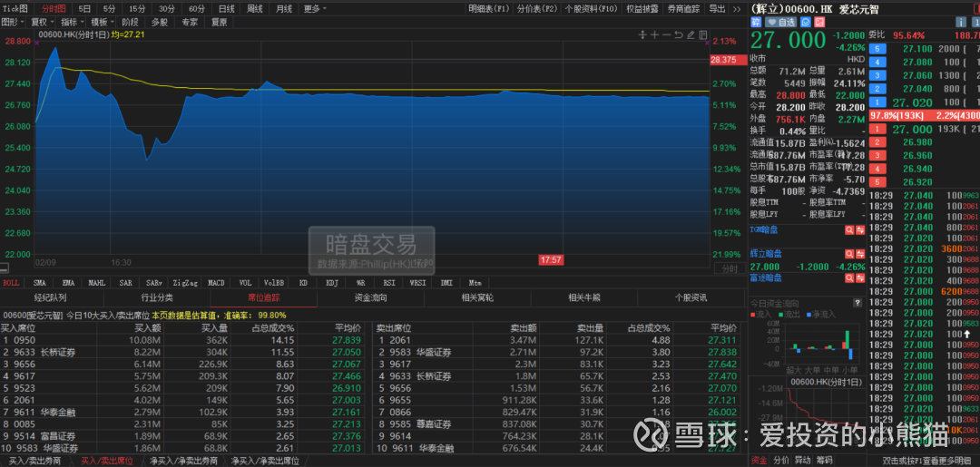Click the small collapse button below chart left
The height and width of the screenshot is (467, 980).
5,268
